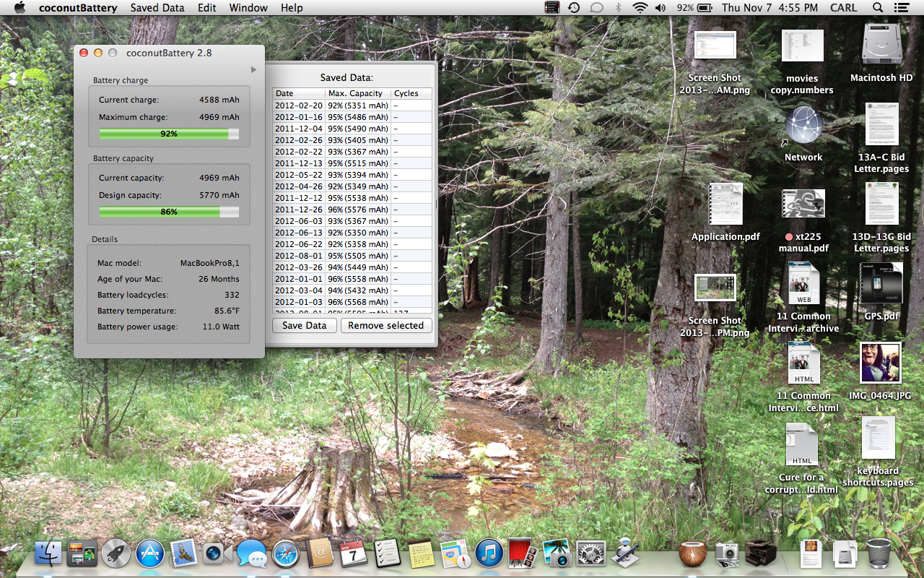The width and height of the screenshot is (924, 578).
Task: Sort by Cycles column header
Action: pos(411,93)
